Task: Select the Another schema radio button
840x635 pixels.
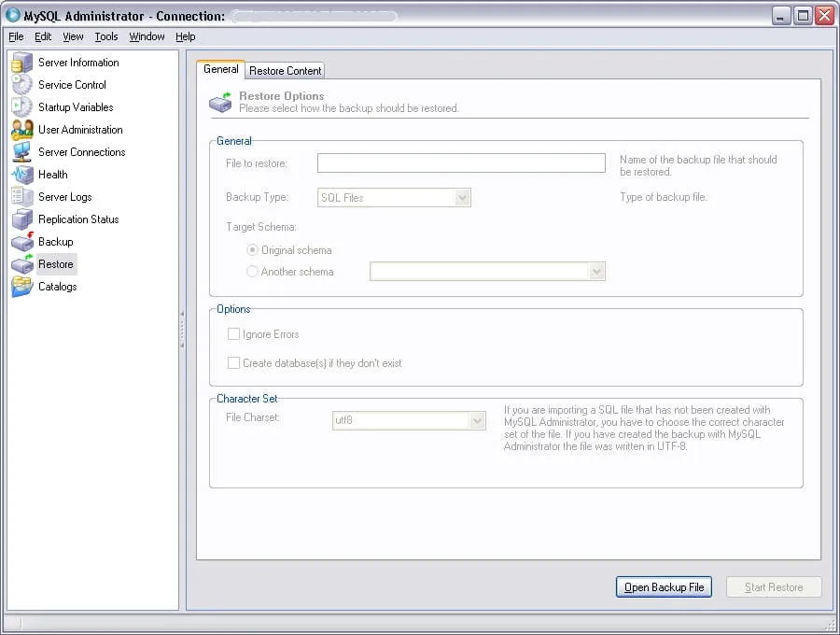Action: (252, 272)
